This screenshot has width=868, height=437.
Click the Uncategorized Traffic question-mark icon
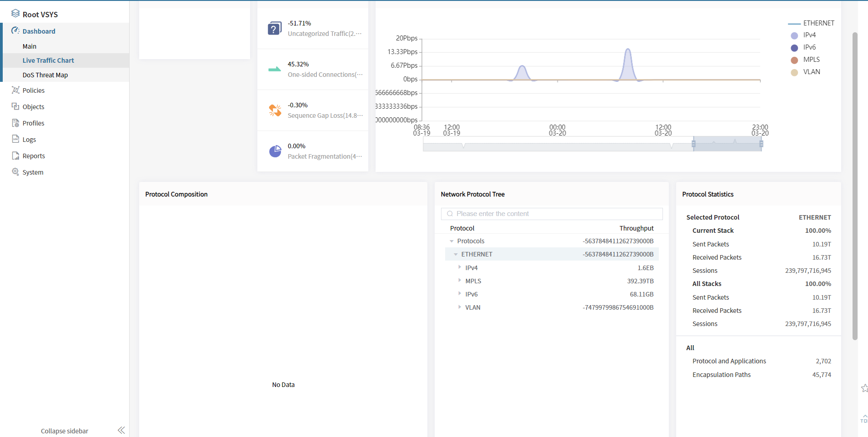point(275,29)
